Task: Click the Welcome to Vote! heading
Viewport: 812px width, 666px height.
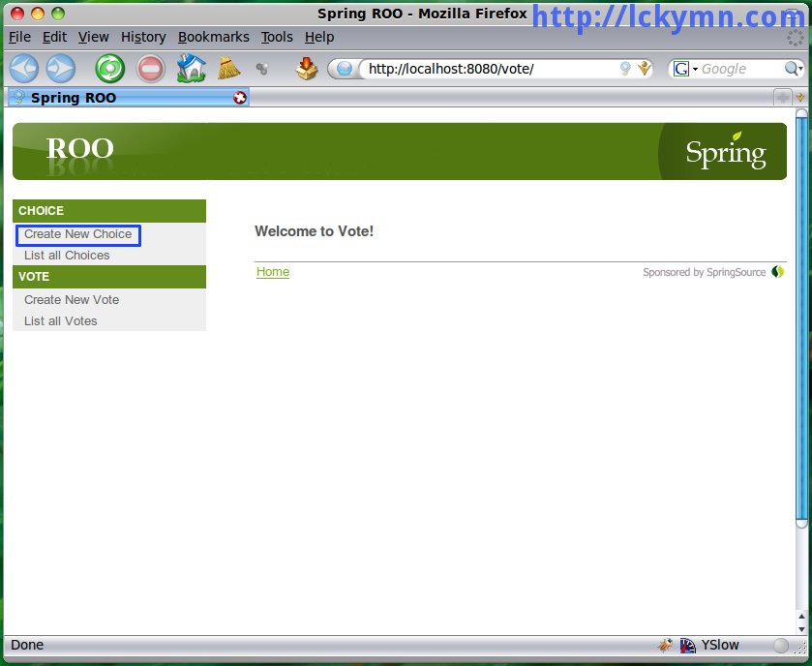Action: pos(314,231)
